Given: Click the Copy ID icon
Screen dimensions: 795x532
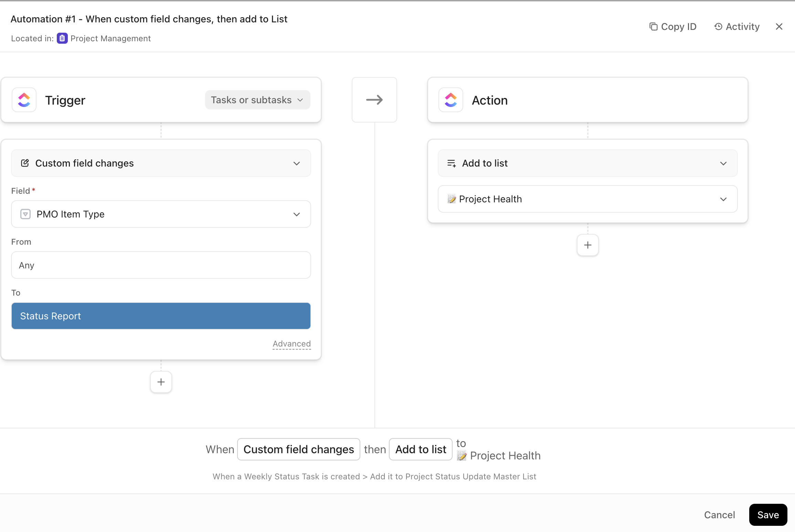Looking at the screenshot, I should click(654, 26).
